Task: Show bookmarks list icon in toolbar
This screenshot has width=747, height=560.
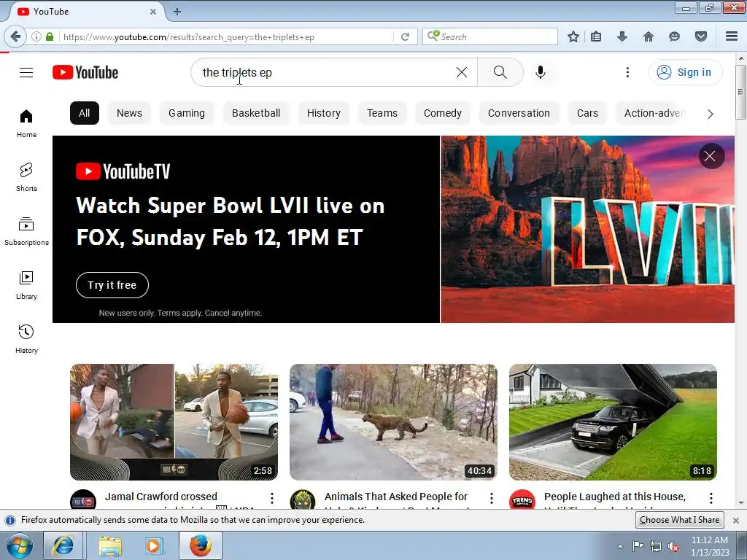Action: point(596,36)
